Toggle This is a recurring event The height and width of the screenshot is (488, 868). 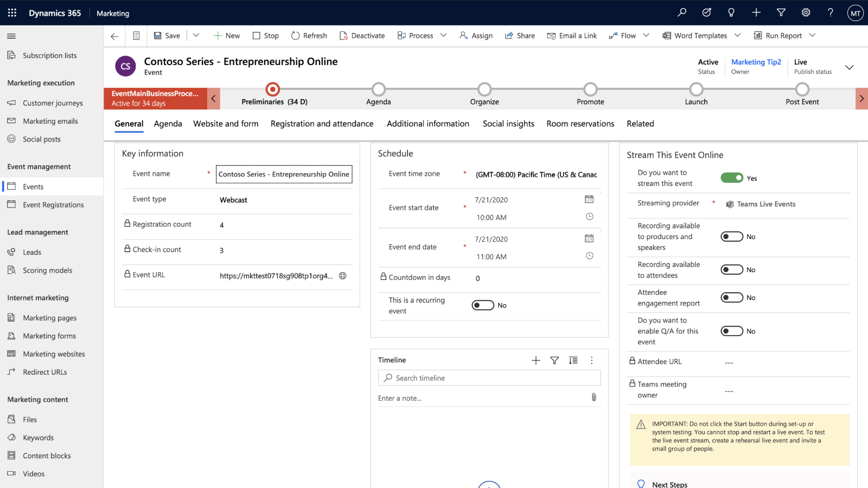coord(483,305)
